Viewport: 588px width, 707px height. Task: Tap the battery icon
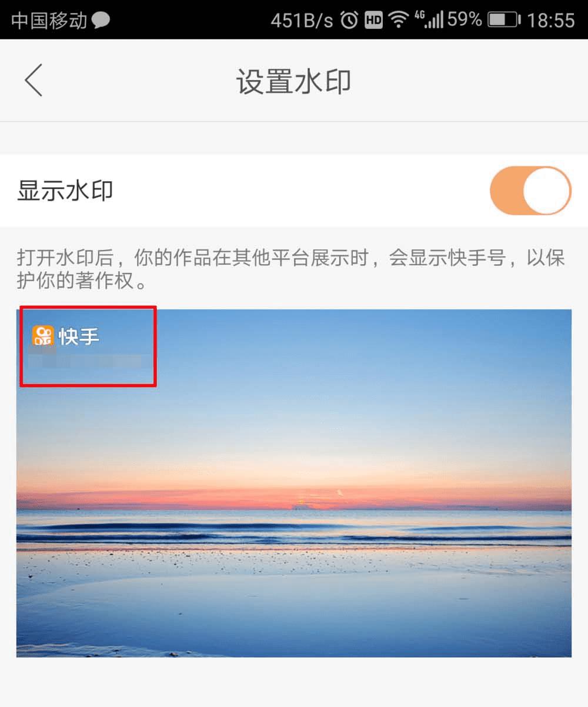click(x=505, y=21)
